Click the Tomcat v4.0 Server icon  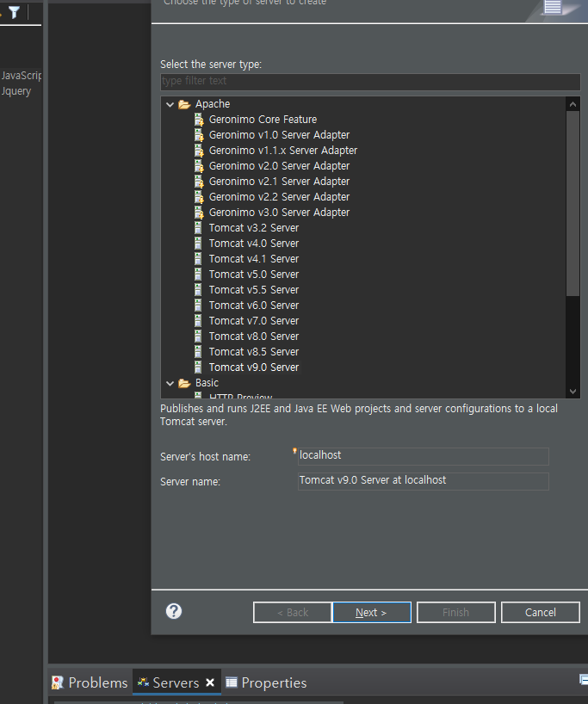coord(198,244)
